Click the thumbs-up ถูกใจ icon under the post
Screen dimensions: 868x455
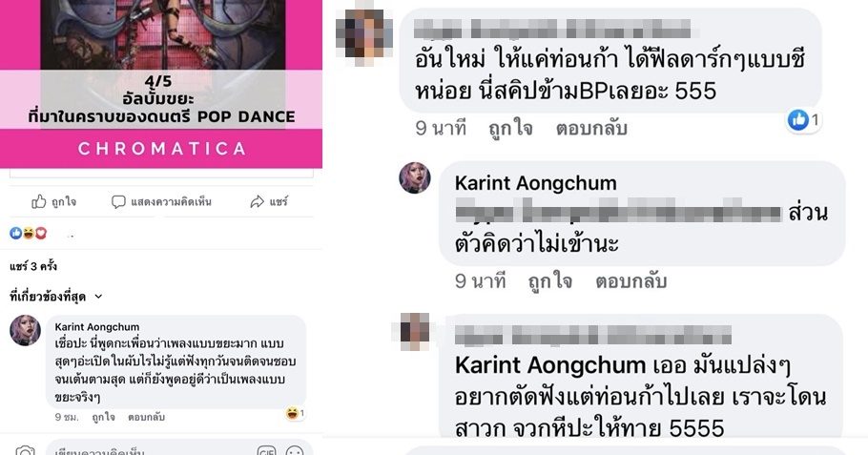[39, 201]
